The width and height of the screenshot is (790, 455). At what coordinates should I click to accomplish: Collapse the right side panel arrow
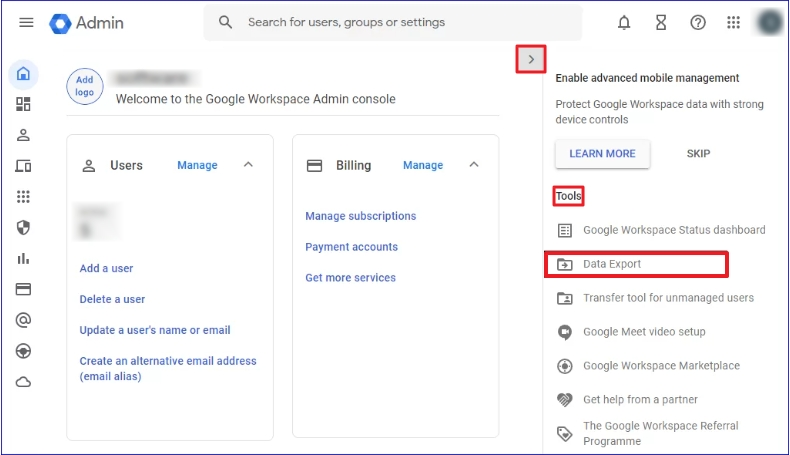click(x=531, y=59)
